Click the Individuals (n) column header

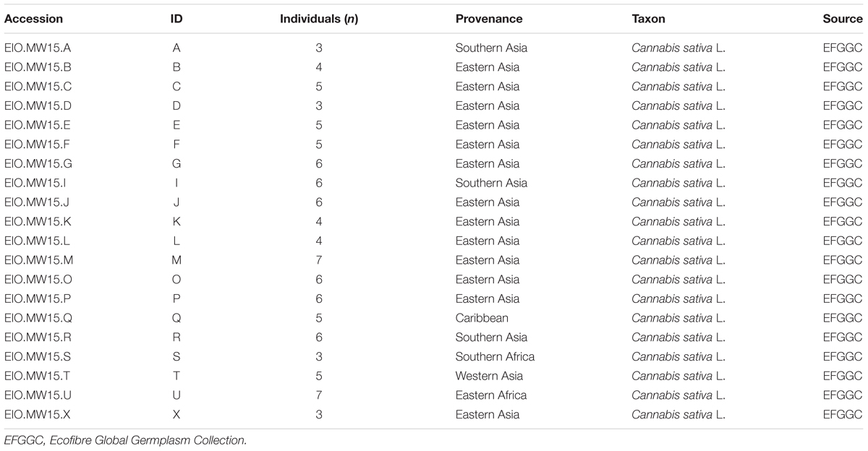[x=319, y=19]
